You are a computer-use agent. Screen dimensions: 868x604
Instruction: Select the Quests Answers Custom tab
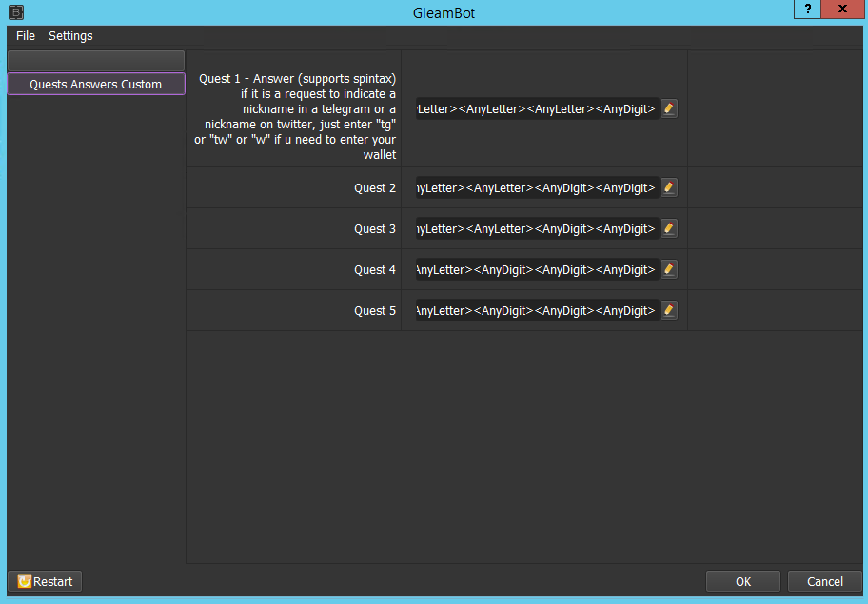click(96, 84)
